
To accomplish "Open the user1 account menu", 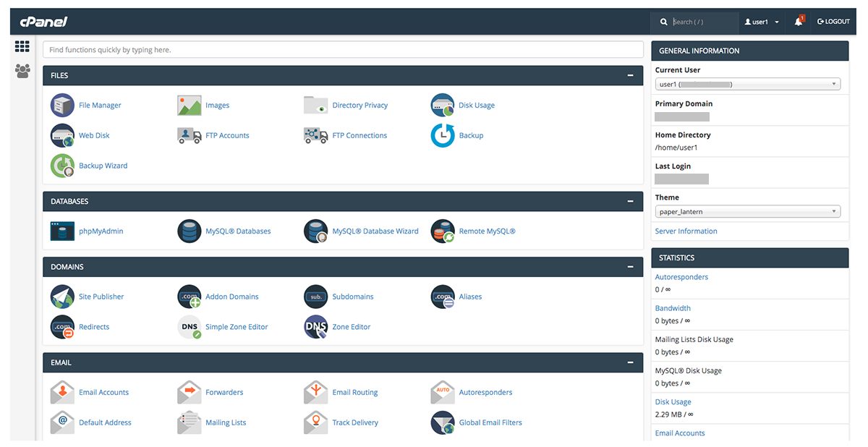I will tap(762, 22).
